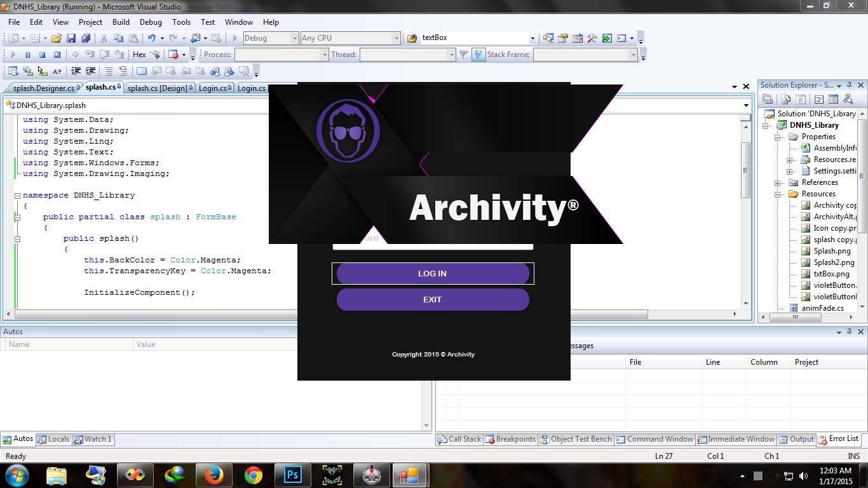This screenshot has width=868, height=488.
Task: Select animFade.cs in Solution Explorer
Action: point(817,308)
